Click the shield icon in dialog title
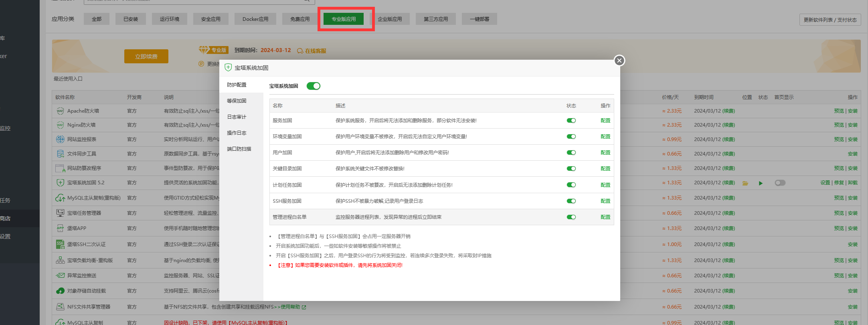 point(228,67)
